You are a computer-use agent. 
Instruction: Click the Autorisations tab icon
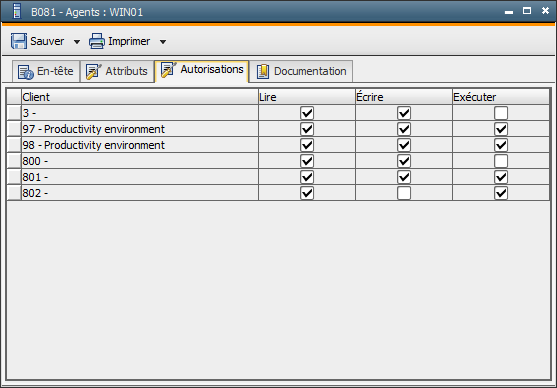[x=168, y=70]
